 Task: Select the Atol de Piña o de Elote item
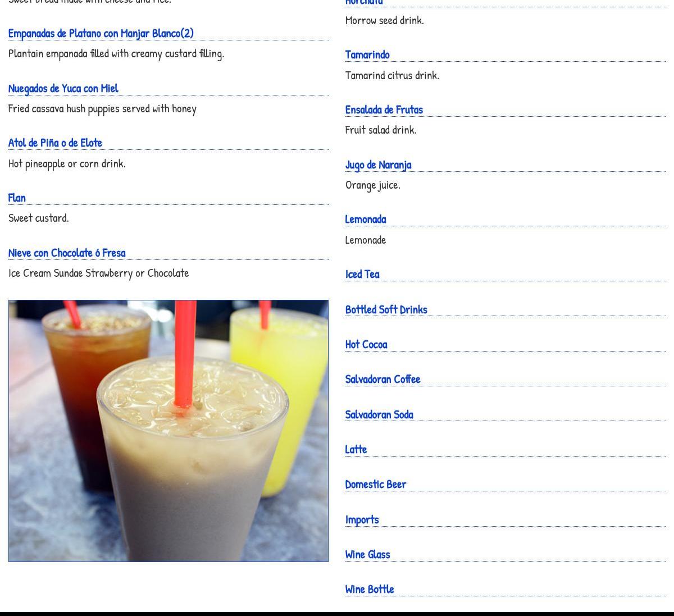pyautogui.click(x=55, y=143)
